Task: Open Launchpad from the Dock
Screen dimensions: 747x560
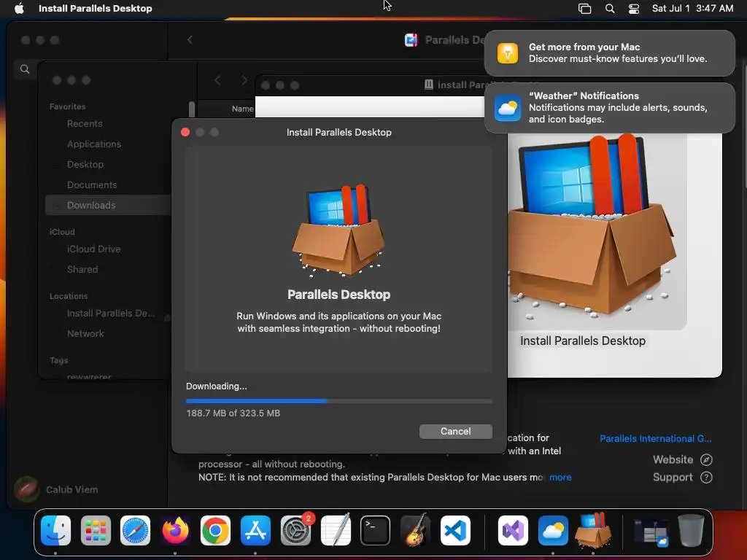Action: (x=96, y=530)
